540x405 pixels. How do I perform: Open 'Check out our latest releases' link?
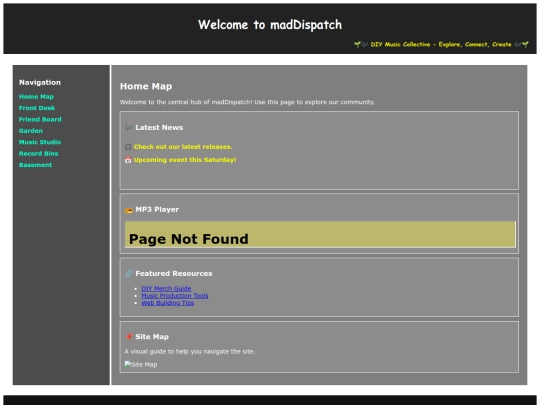coord(183,147)
